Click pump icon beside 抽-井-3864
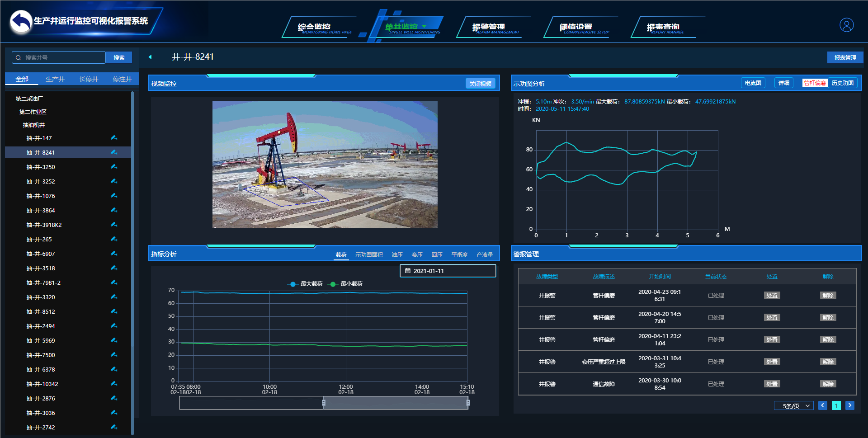 [x=114, y=210]
